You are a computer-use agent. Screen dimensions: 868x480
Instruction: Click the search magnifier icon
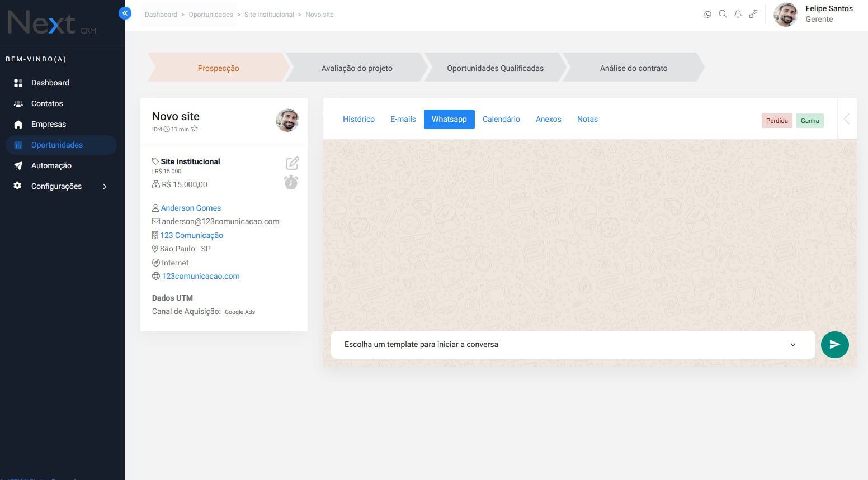[723, 14]
